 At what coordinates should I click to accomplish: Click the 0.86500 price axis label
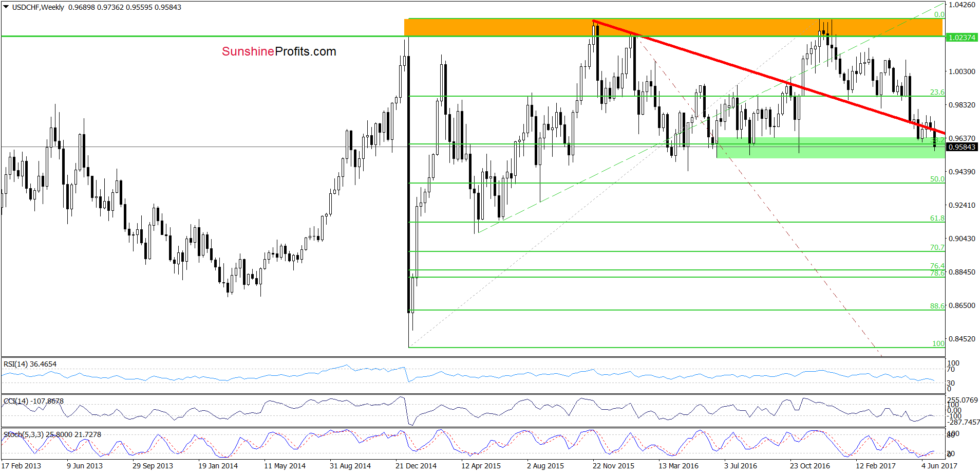[962, 305]
